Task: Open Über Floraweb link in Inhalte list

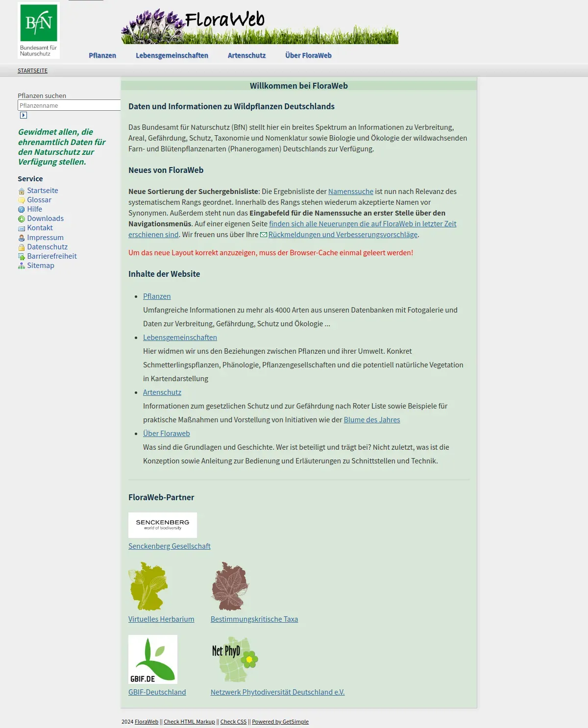Action: point(167,434)
